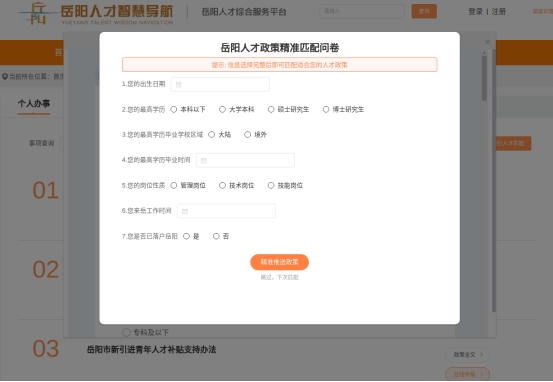Select 本科以下 education radio button

pyautogui.click(x=174, y=109)
